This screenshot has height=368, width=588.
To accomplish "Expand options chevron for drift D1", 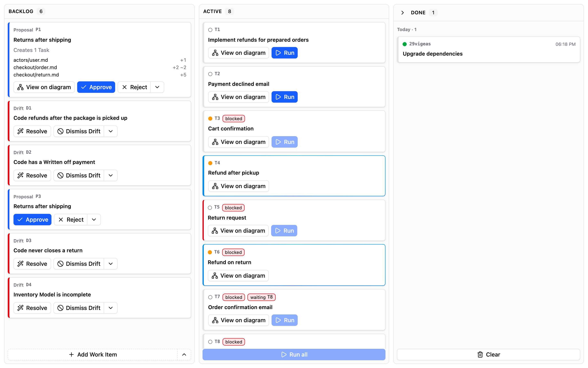I will pyautogui.click(x=110, y=131).
